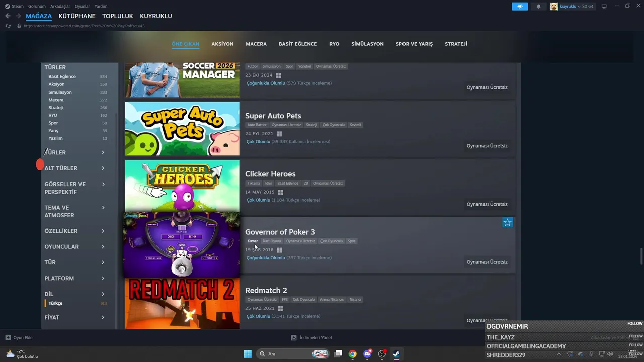Click the Kumar tag under Governor of Poker 3
The image size is (644, 362).
click(x=253, y=241)
